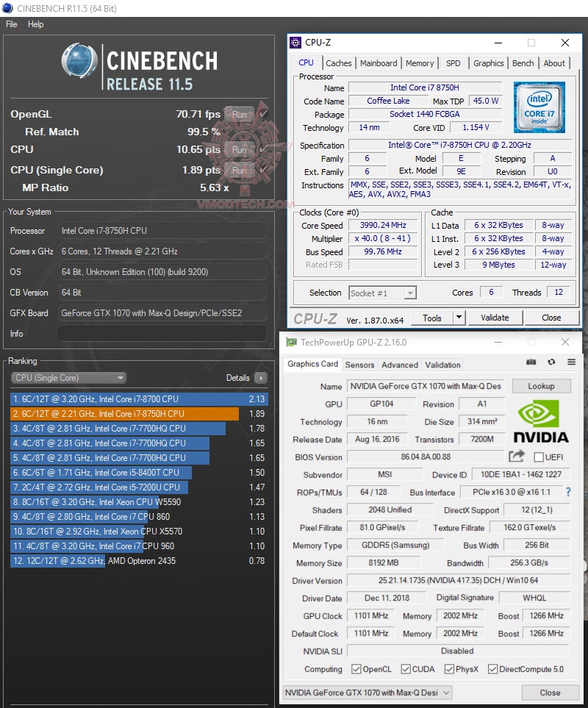Select ranking row 6 Core i5-8400T

[139, 472]
